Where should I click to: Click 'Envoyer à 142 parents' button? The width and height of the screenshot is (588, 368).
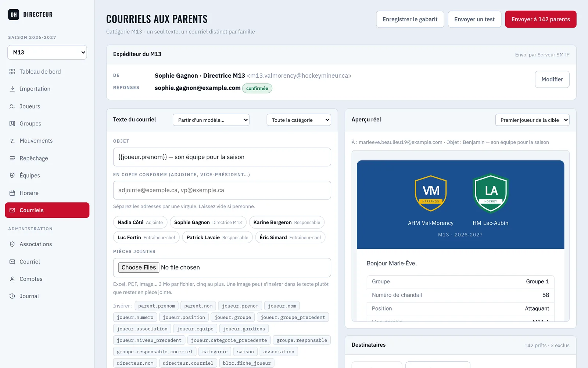[x=541, y=19]
